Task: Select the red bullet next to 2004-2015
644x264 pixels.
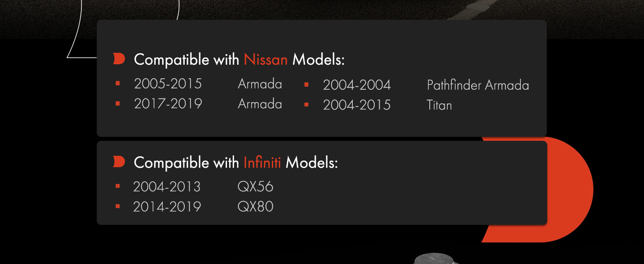Action: pos(306,105)
